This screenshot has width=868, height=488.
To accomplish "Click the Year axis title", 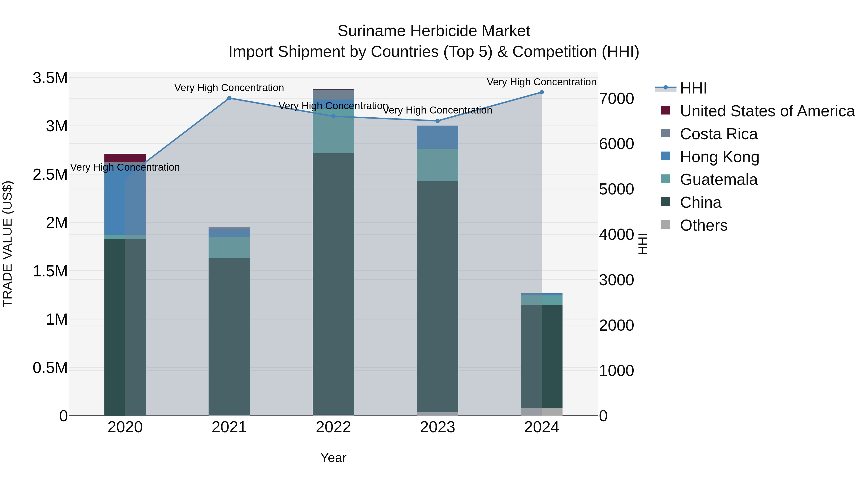I will coord(334,458).
